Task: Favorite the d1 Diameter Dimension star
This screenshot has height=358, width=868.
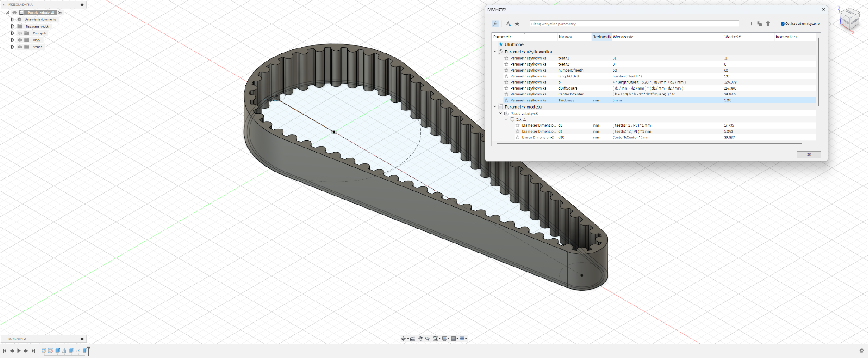Action: click(x=518, y=125)
